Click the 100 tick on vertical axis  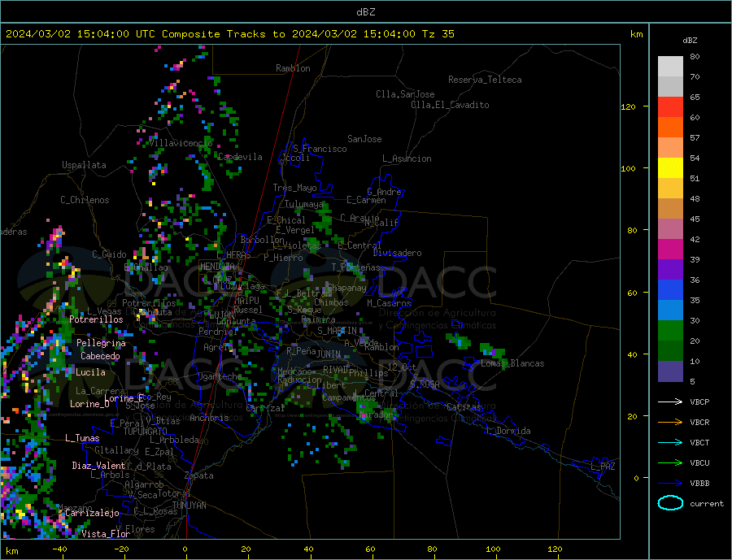[x=628, y=168]
